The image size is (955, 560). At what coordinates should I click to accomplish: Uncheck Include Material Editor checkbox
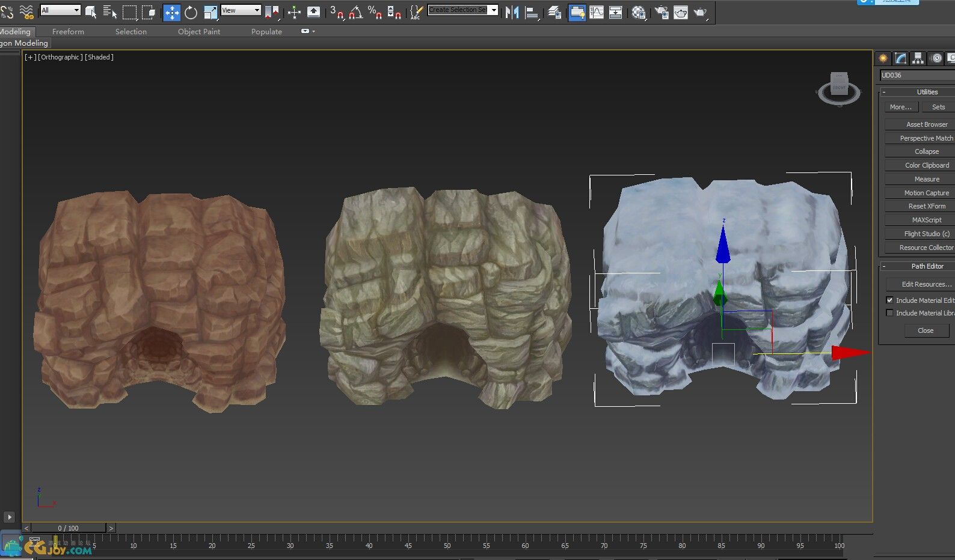(x=889, y=300)
